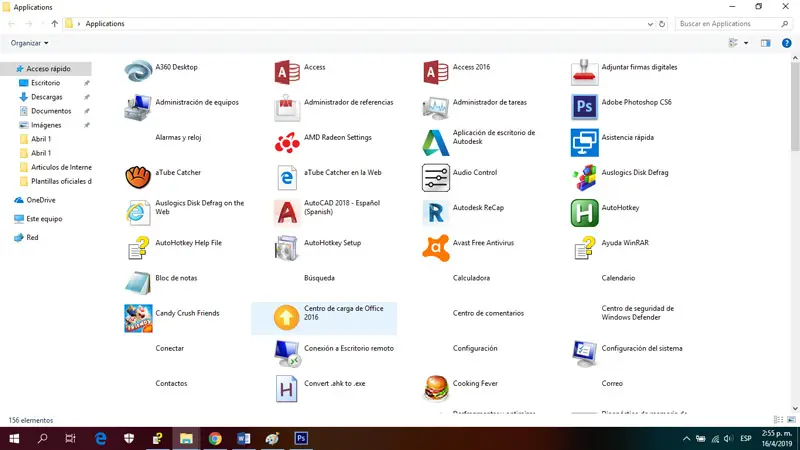This screenshot has width=800, height=450.
Task: Open Candy Crush Friends icon
Action: 138,318
